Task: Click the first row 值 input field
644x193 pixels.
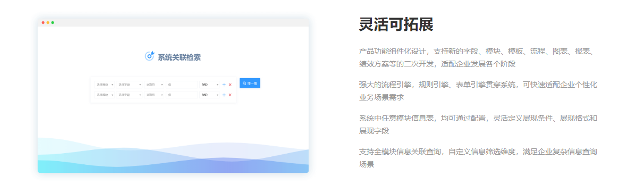Action: coord(182,85)
